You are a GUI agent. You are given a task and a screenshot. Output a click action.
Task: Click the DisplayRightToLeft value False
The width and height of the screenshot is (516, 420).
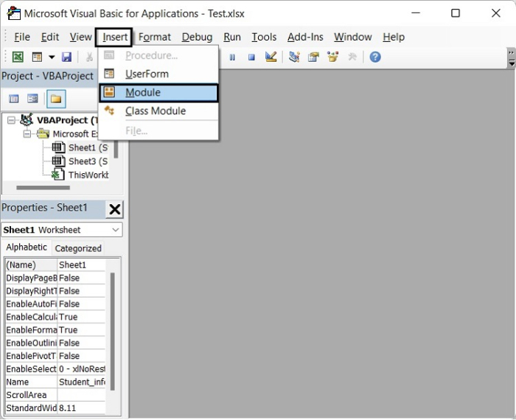[x=81, y=291]
